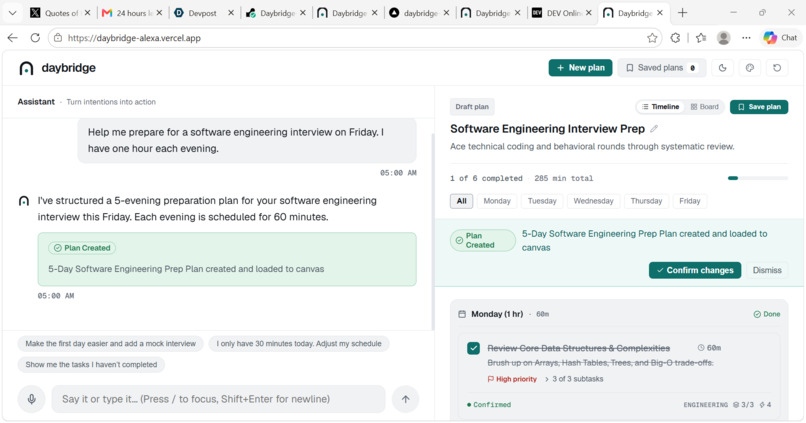This screenshot has width=806, height=423.
Task: Filter plan by Wednesday
Action: pyautogui.click(x=593, y=201)
